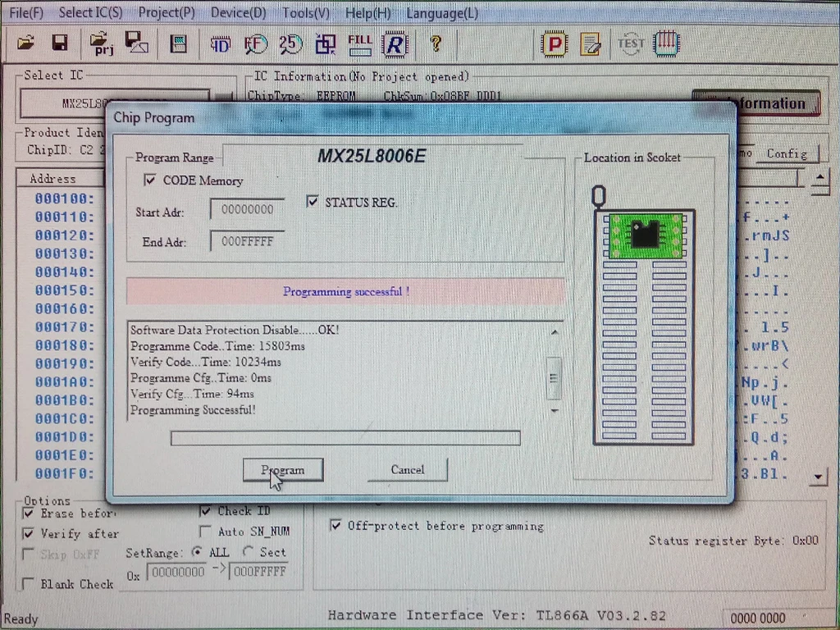Click the Read ID chip toolbar icon

pos(220,44)
